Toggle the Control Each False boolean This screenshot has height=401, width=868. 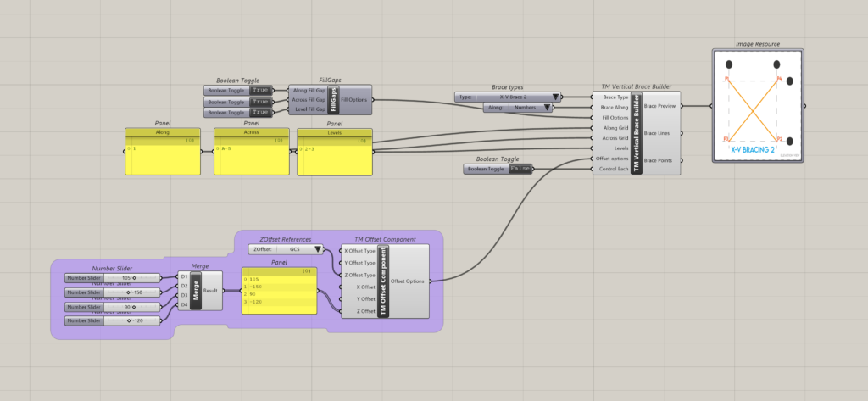point(520,169)
